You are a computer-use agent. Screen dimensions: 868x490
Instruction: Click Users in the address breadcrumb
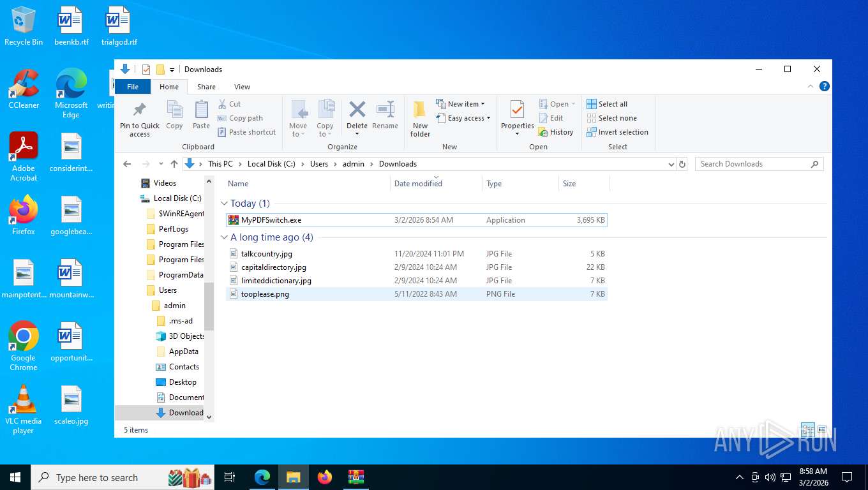pyautogui.click(x=319, y=164)
